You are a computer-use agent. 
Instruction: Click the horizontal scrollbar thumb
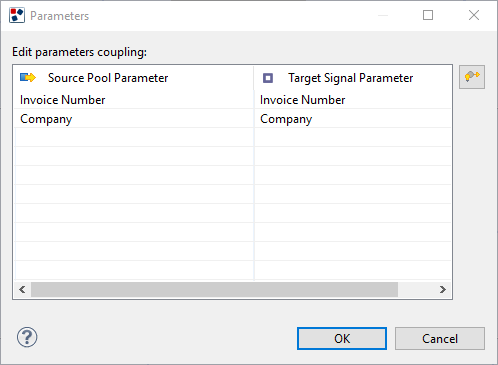pos(214,289)
